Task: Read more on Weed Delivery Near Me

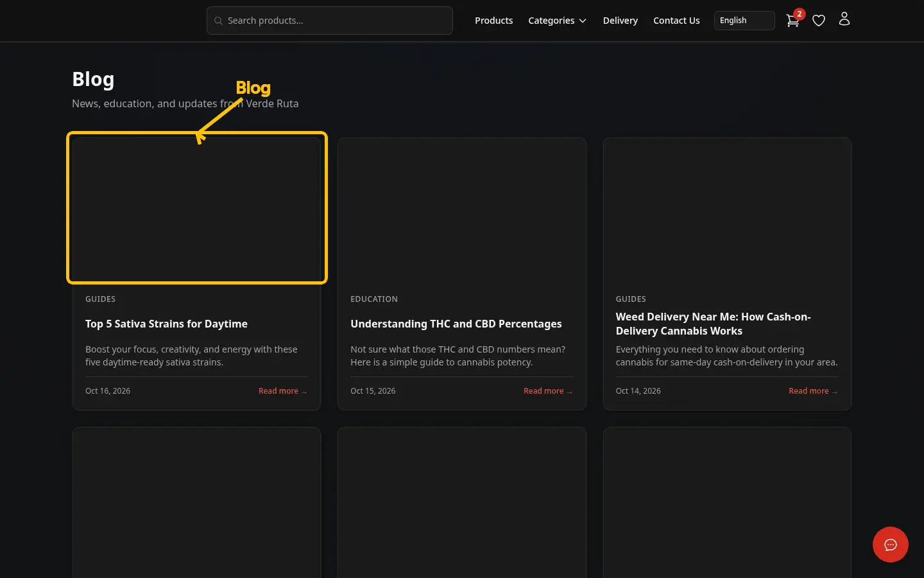Action: point(813,391)
